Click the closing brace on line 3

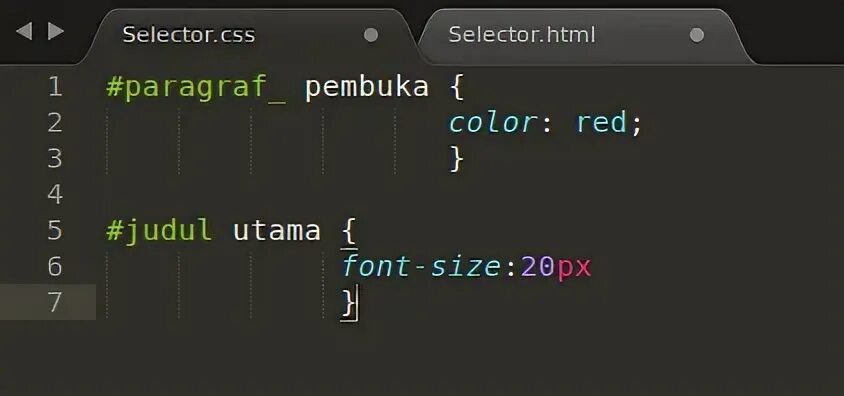pyautogui.click(x=456, y=159)
